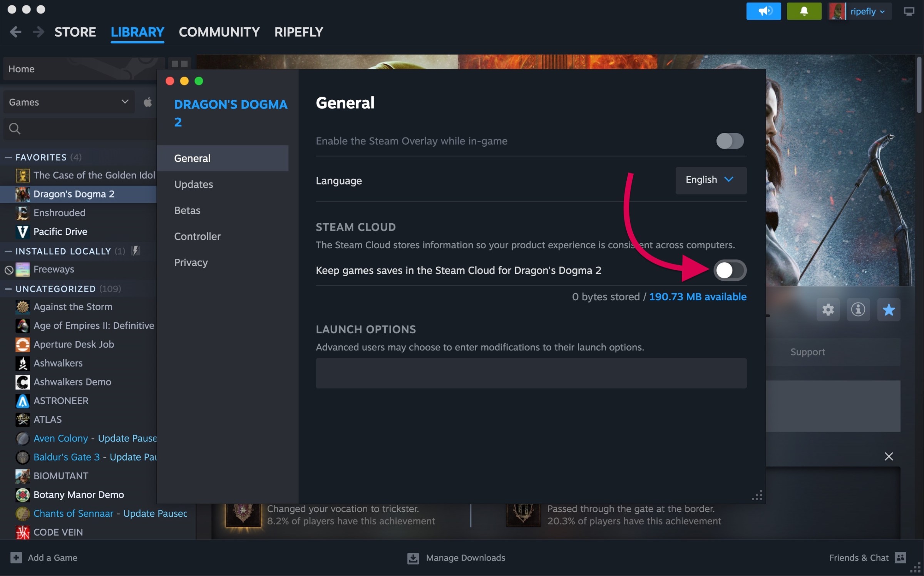
Task: Open the Games filter dropdown
Action: pos(69,102)
